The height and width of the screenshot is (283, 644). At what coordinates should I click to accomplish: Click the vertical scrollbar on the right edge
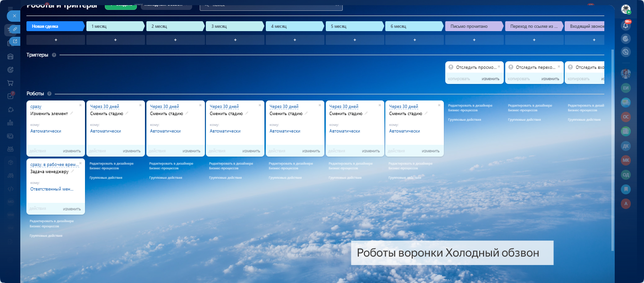pyautogui.click(x=612, y=141)
